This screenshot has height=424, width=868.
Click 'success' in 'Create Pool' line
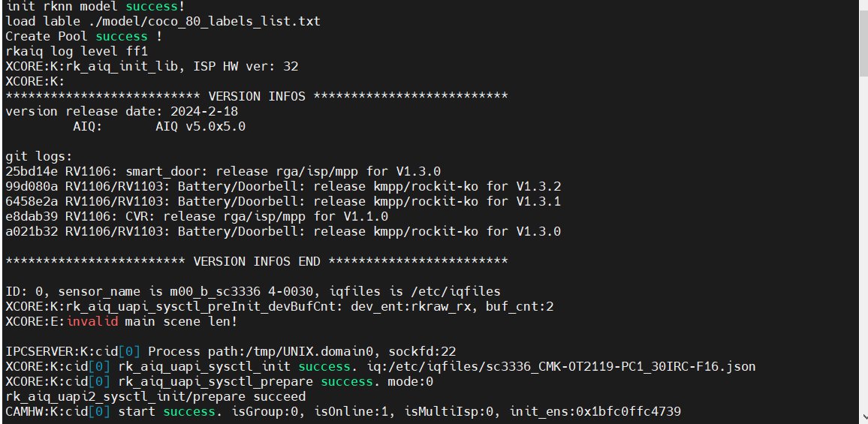coord(122,37)
